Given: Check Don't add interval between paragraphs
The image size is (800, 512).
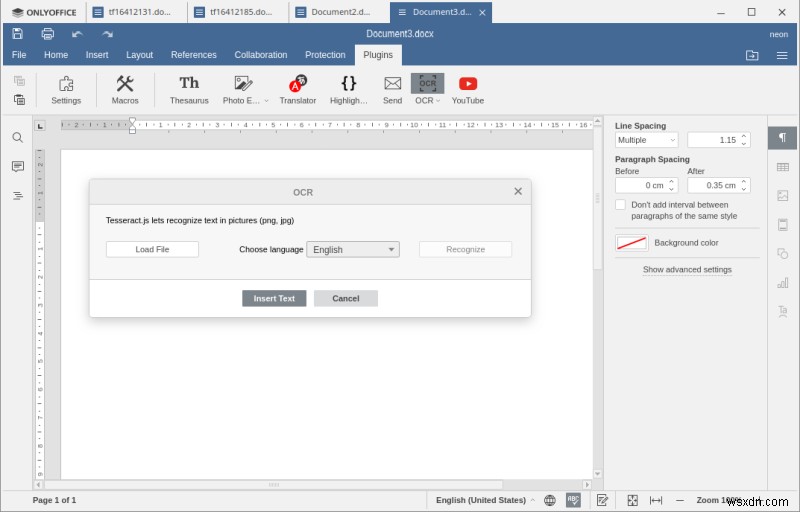Looking at the screenshot, I should 620,204.
